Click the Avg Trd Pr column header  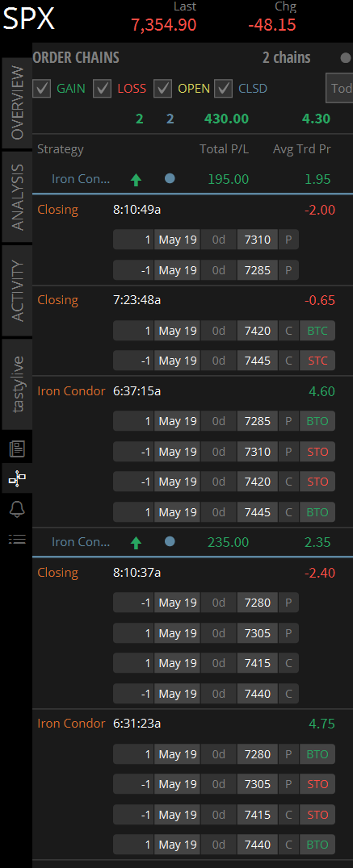coord(302,149)
